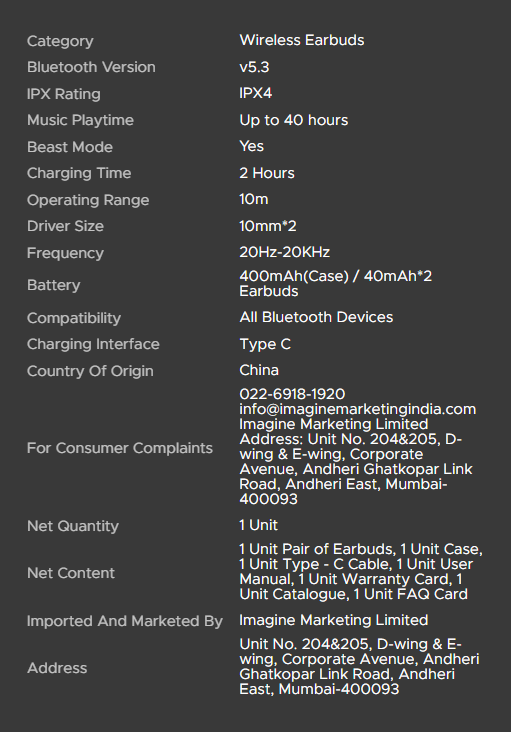Click the IPX Rating label
This screenshot has width=511, height=732.
[x=64, y=94]
